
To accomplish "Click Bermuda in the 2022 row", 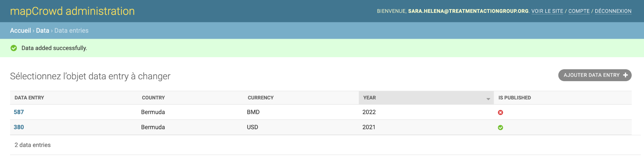I will click(x=153, y=112).
